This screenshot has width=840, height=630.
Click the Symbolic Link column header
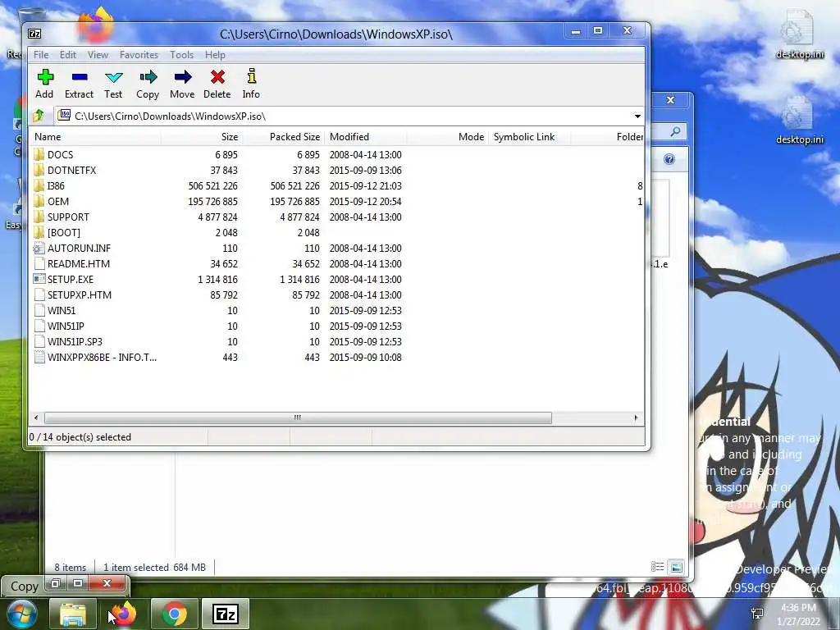click(529, 137)
